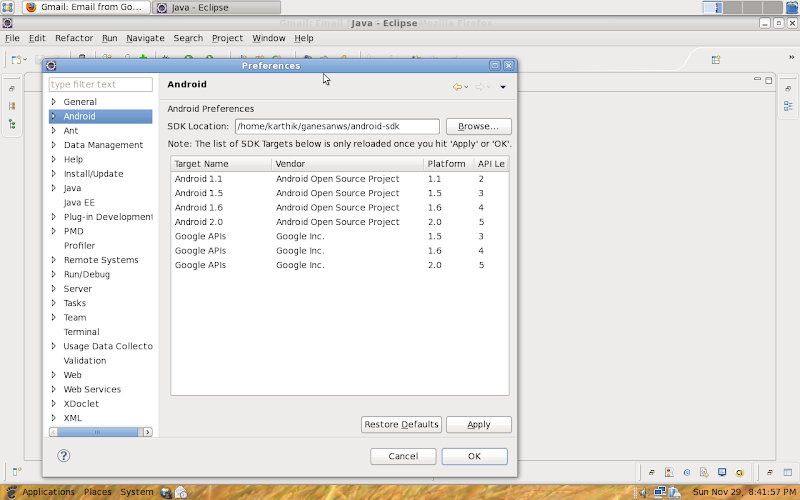Select the Validation preference page

point(85,360)
